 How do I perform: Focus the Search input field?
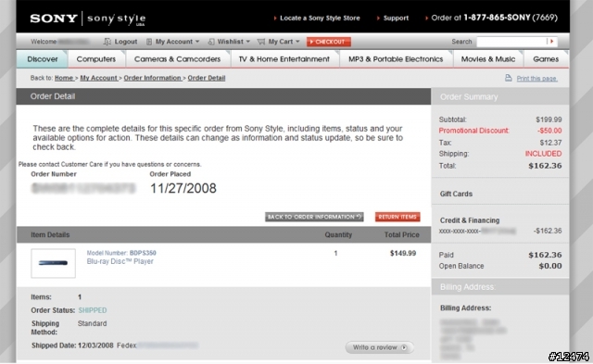(511, 41)
